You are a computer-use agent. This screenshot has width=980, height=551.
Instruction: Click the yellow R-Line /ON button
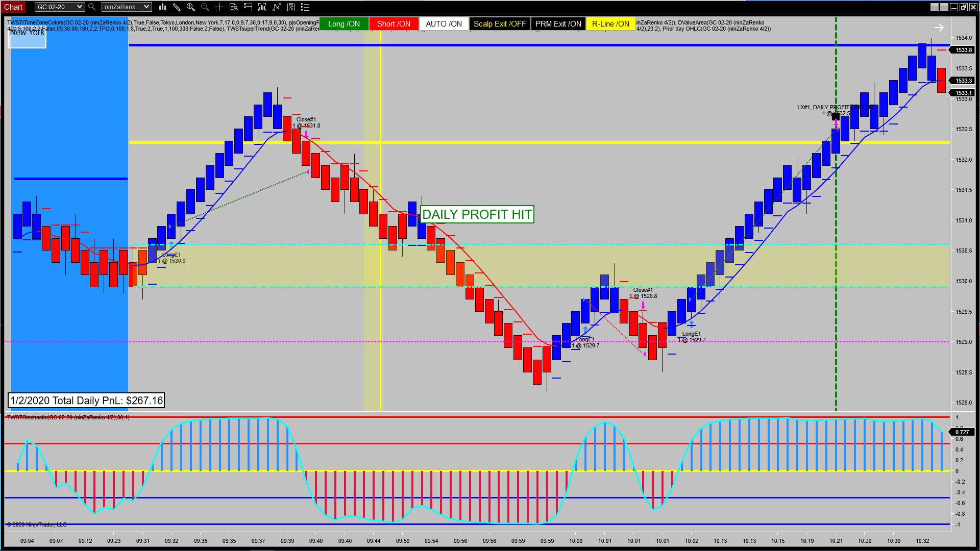click(x=610, y=24)
